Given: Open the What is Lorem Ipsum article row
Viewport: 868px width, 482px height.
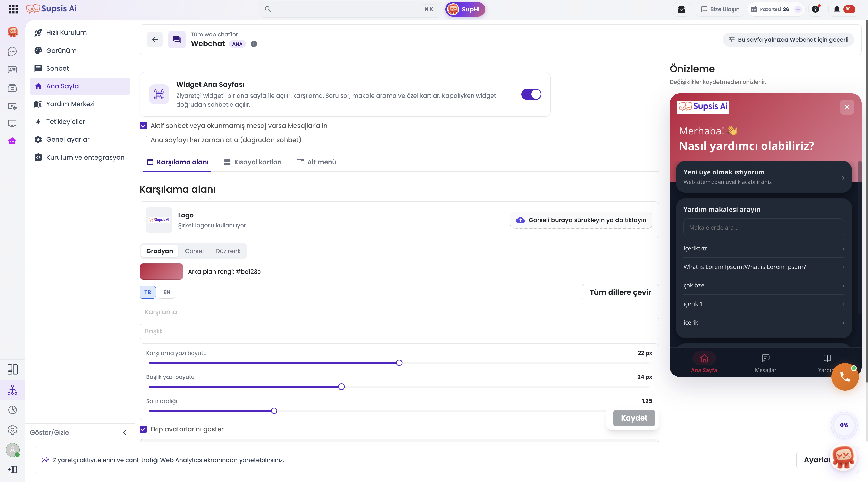Looking at the screenshot, I should [x=763, y=267].
